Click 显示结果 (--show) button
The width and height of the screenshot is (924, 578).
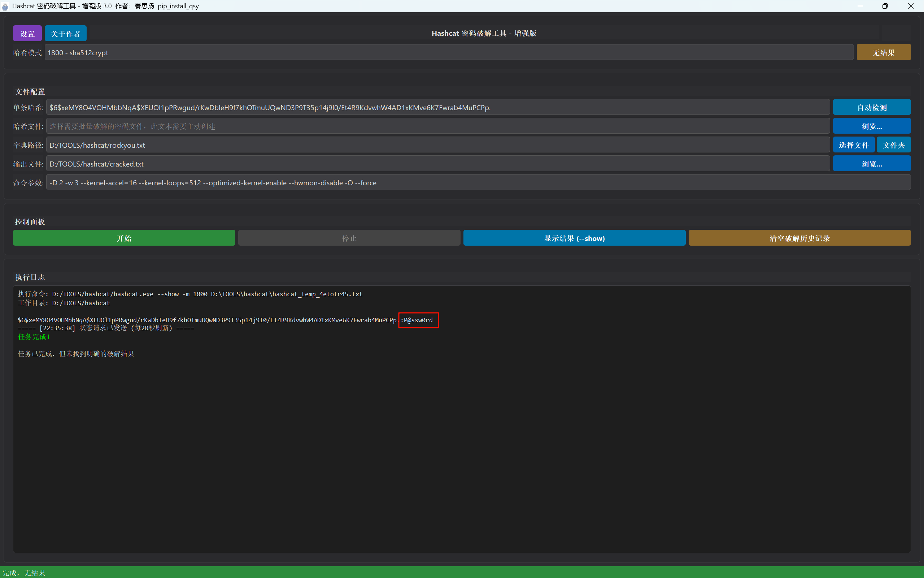point(574,238)
